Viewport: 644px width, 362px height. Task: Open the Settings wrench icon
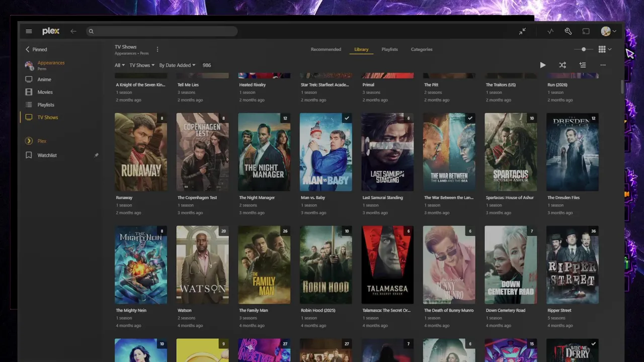[568, 31]
